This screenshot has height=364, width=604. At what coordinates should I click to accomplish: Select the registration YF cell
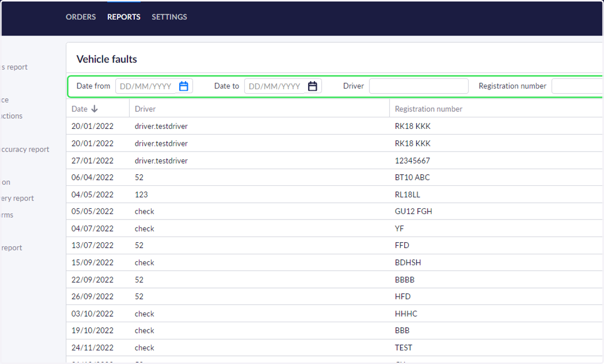point(399,229)
